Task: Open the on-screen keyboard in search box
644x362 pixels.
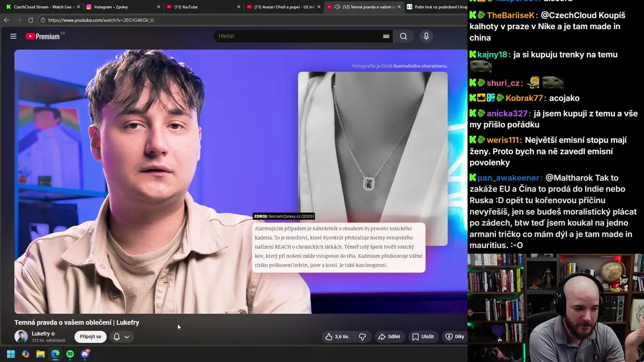Action: click(386, 36)
